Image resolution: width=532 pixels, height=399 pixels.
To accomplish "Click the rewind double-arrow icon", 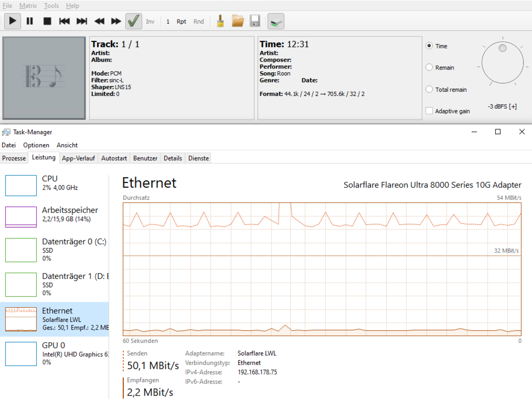I will click(x=99, y=21).
